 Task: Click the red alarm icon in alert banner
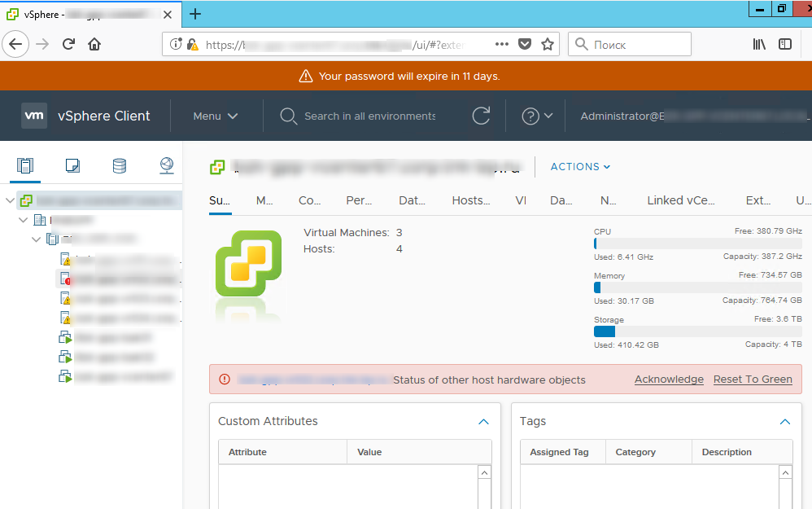pos(225,380)
